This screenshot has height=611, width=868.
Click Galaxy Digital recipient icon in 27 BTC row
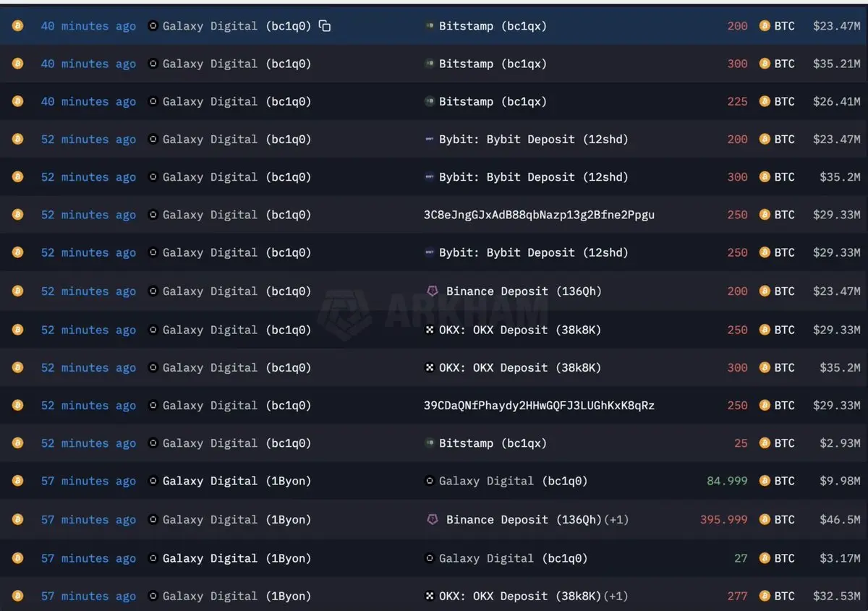(430, 558)
